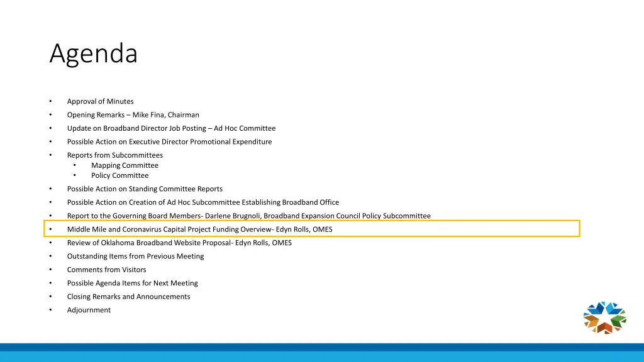Click the highlighted Middle Mile funding overview item

pos(199,229)
